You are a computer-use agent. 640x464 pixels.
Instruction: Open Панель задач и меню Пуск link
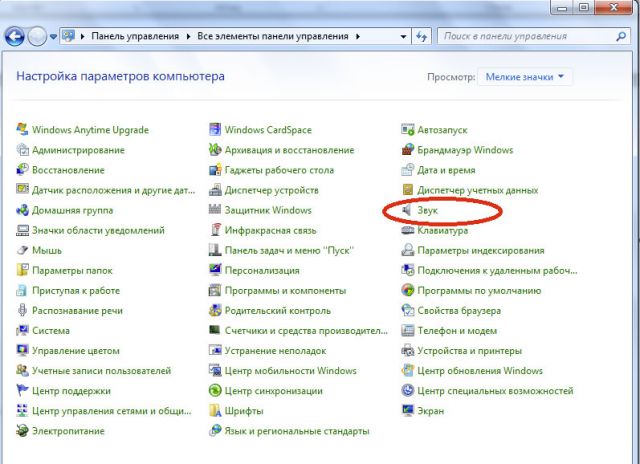(x=289, y=250)
